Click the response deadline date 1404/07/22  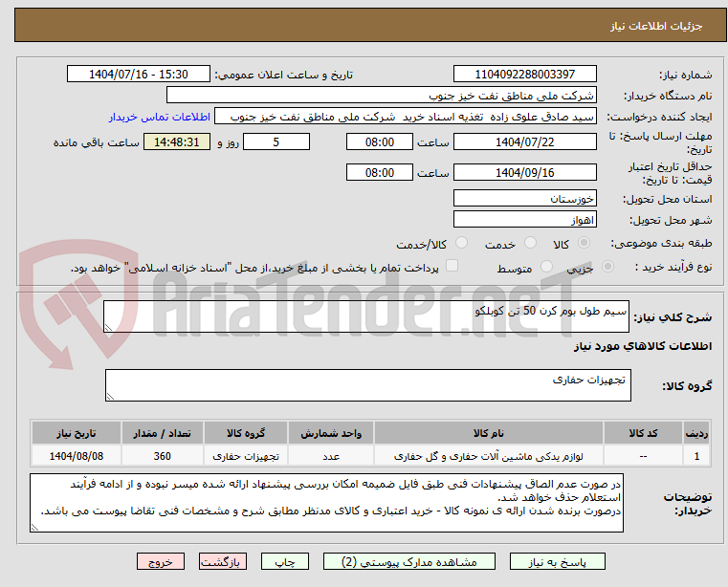[524, 142]
